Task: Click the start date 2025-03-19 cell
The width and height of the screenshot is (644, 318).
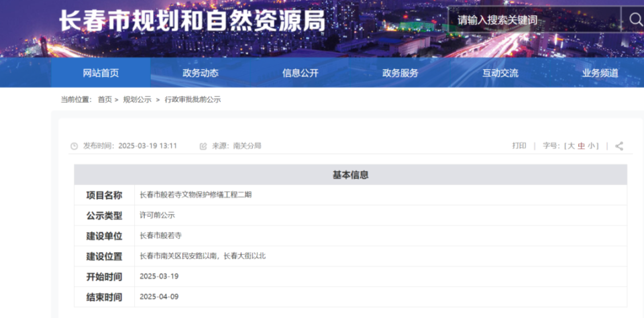Action: (381, 276)
